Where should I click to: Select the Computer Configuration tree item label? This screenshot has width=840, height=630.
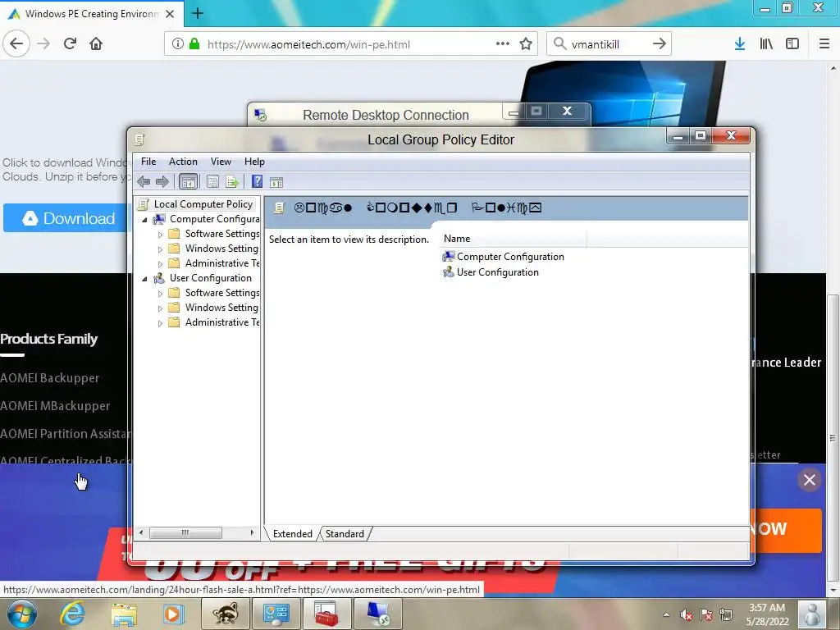point(214,218)
